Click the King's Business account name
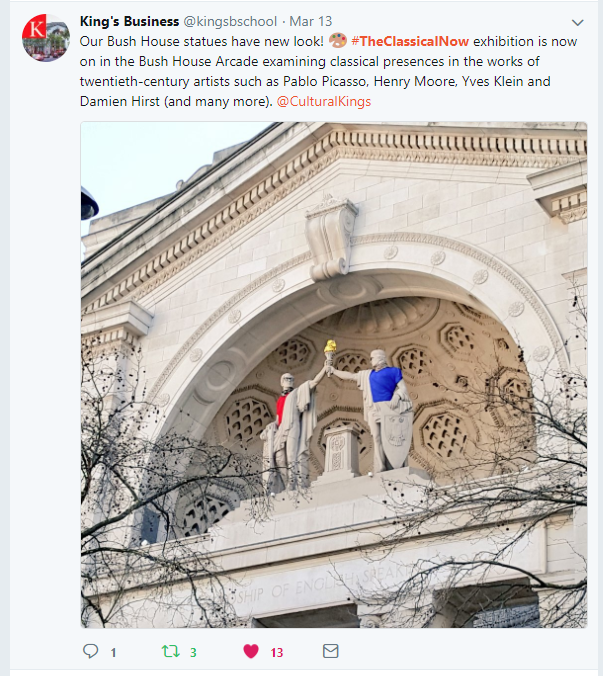The height and width of the screenshot is (676, 603). pyautogui.click(x=129, y=21)
